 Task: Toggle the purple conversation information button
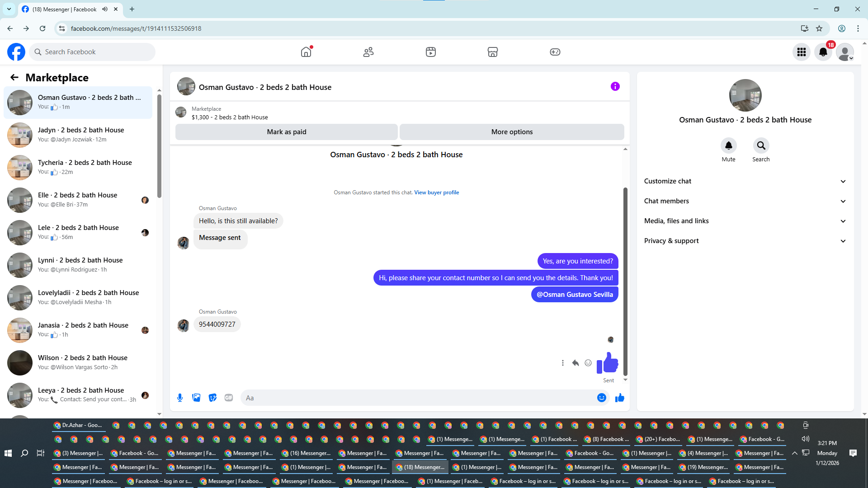click(615, 86)
